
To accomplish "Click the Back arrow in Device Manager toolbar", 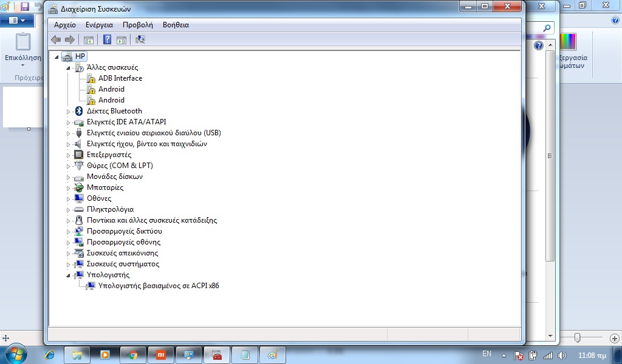I will click(x=56, y=39).
